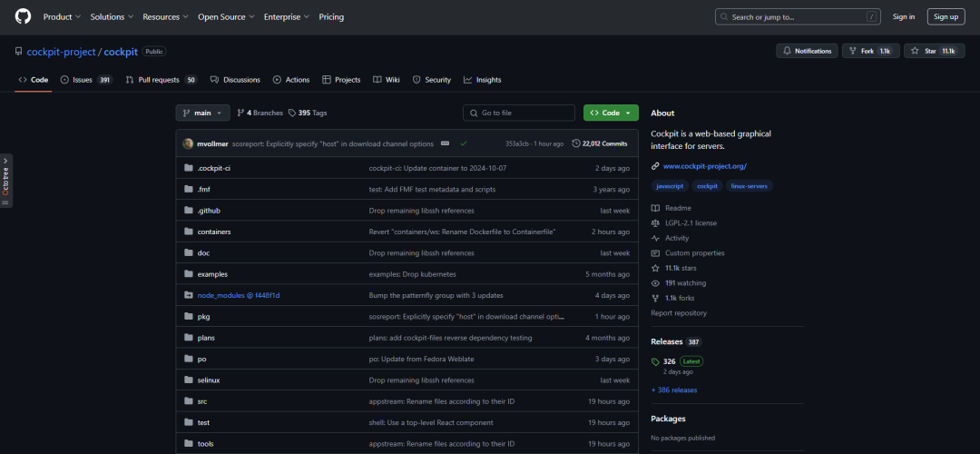This screenshot has width=980, height=454.
Task: Click the Sign up button
Action: click(x=946, y=17)
